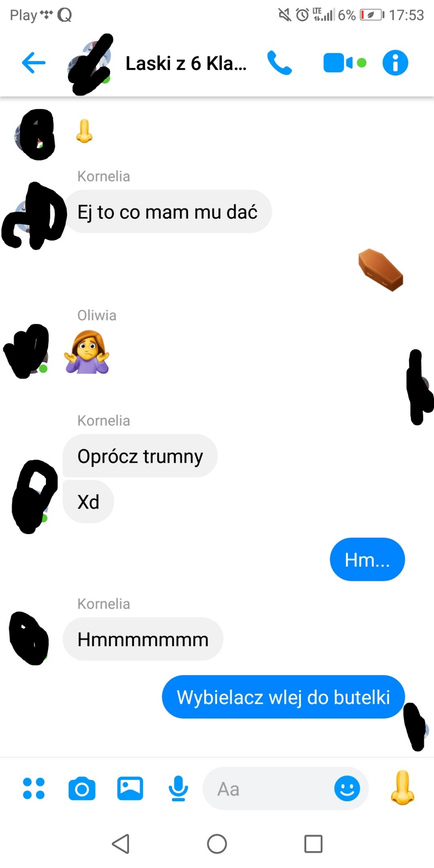This screenshot has height=868, width=434.
Task: Open the camera from the message bar
Action: click(x=82, y=788)
